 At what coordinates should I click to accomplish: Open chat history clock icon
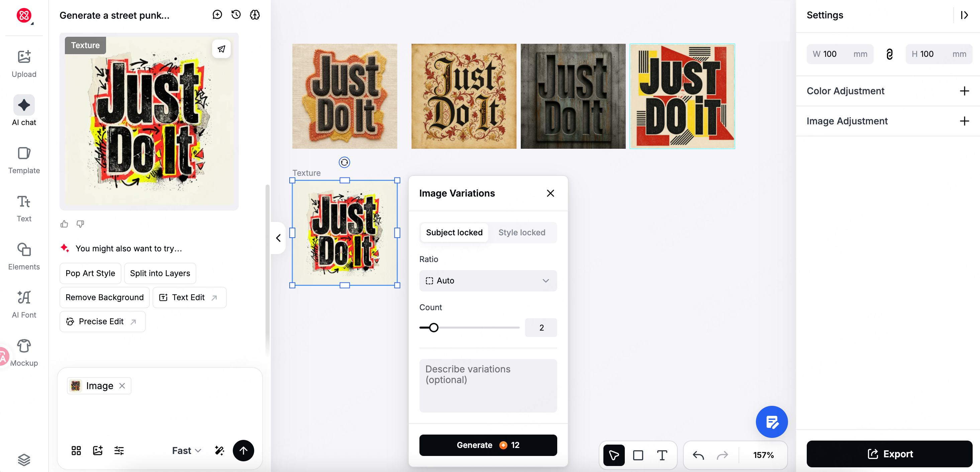coord(236,15)
